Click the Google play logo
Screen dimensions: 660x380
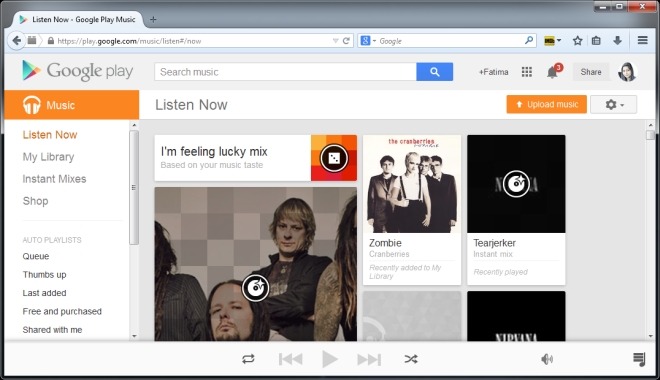click(77, 71)
